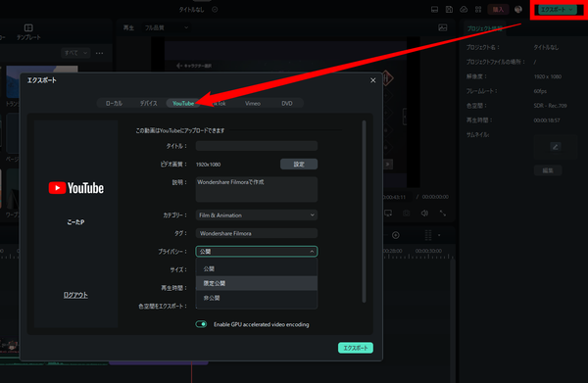Screen dimensions: 588x383
Task: Click the user profile avatar
Action: point(518,10)
